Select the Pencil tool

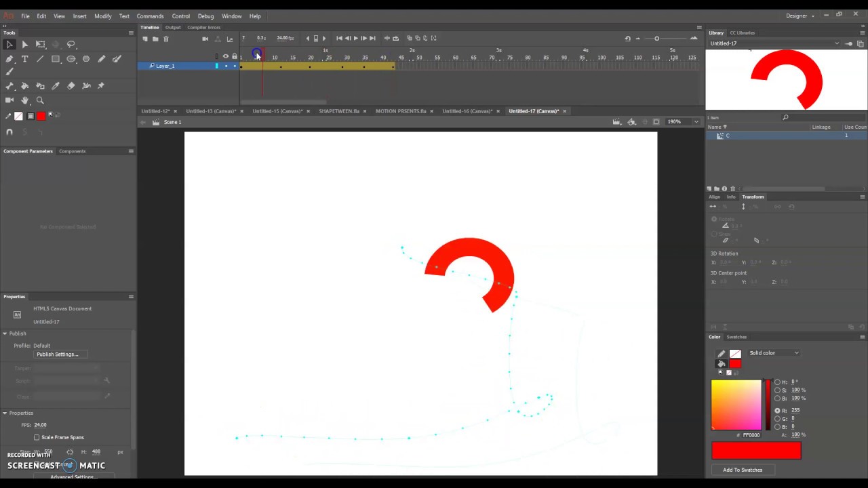pos(102,59)
